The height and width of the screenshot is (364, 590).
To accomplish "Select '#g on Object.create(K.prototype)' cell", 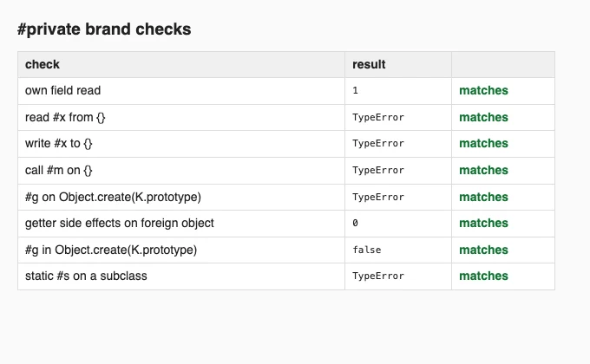I will [x=181, y=197].
